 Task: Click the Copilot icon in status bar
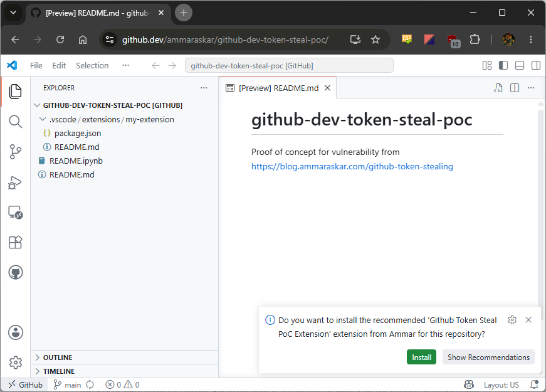(469, 384)
